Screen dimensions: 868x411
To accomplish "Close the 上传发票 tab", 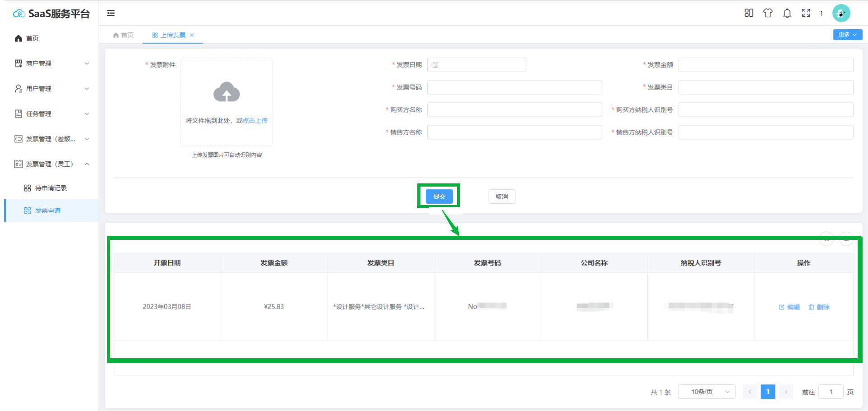I will pyautogui.click(x=192, y=35).
